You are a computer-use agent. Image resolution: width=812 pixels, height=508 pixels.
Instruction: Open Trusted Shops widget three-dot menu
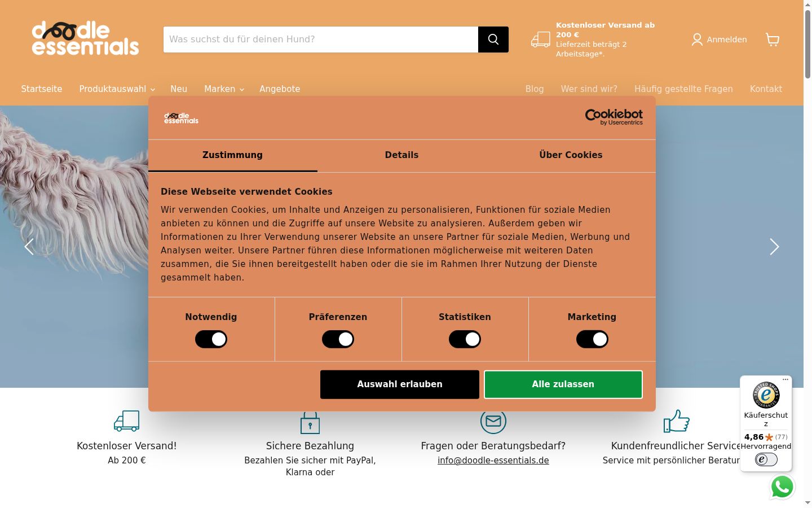click(x=785, y=379)
